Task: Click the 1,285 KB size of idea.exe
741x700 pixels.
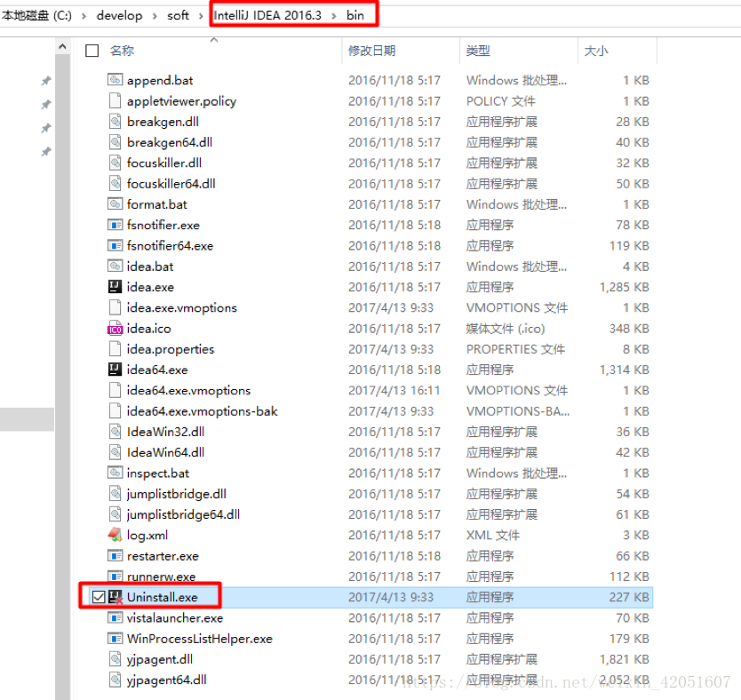Action: (x=624, y=287)
